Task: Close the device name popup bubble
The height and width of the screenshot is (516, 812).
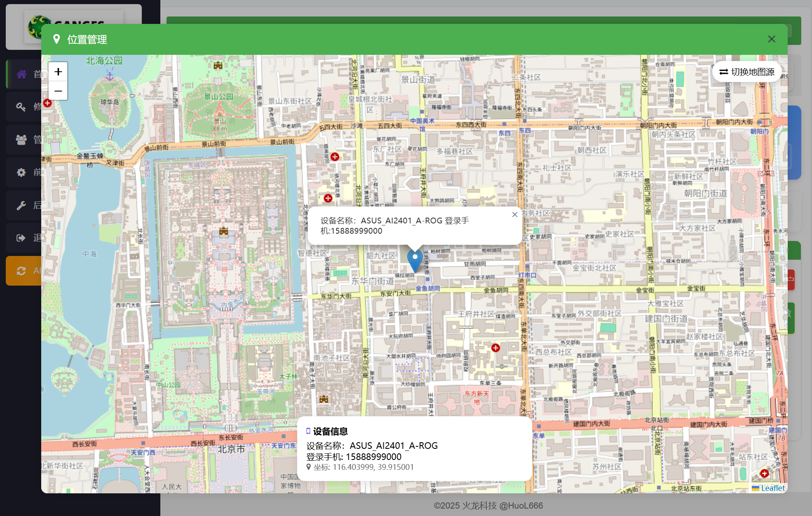Action: click(514, 214)
